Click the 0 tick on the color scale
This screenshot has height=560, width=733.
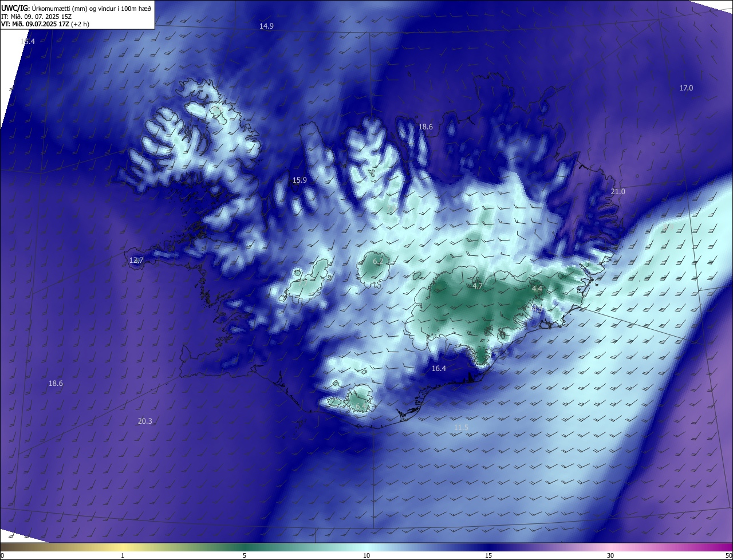point(2,556)
